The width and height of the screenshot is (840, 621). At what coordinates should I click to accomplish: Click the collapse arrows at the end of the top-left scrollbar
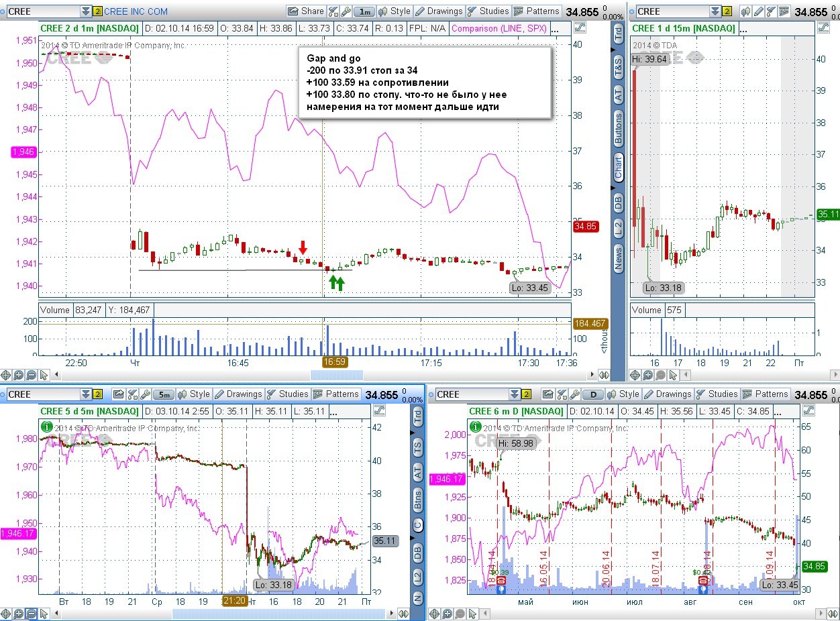(603, 375)
